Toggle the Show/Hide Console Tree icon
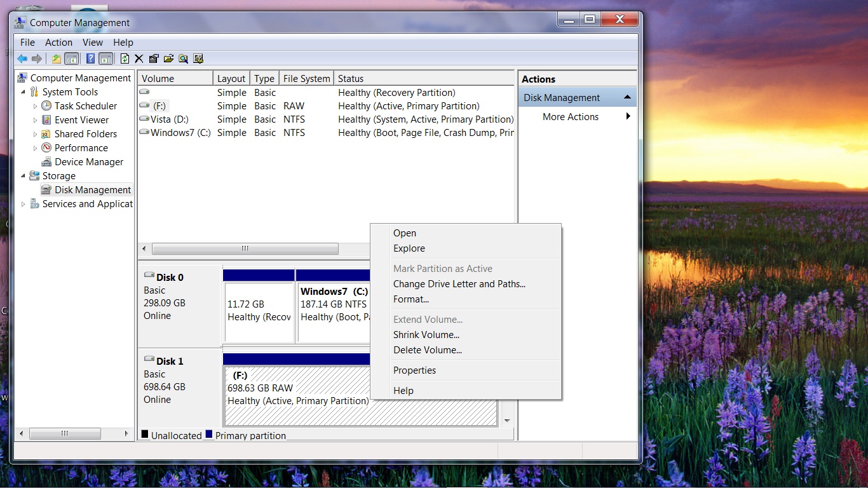This screenshot has width=868, height=488. (x=72, y=59)
